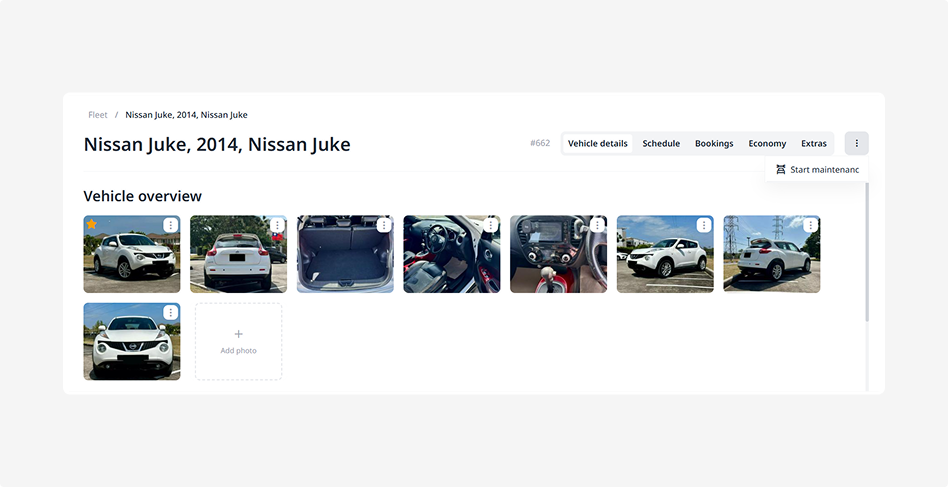This screenshot has width=948, height=487.
Task: Switch to the Bookings tab
Action: click(714, 144)
